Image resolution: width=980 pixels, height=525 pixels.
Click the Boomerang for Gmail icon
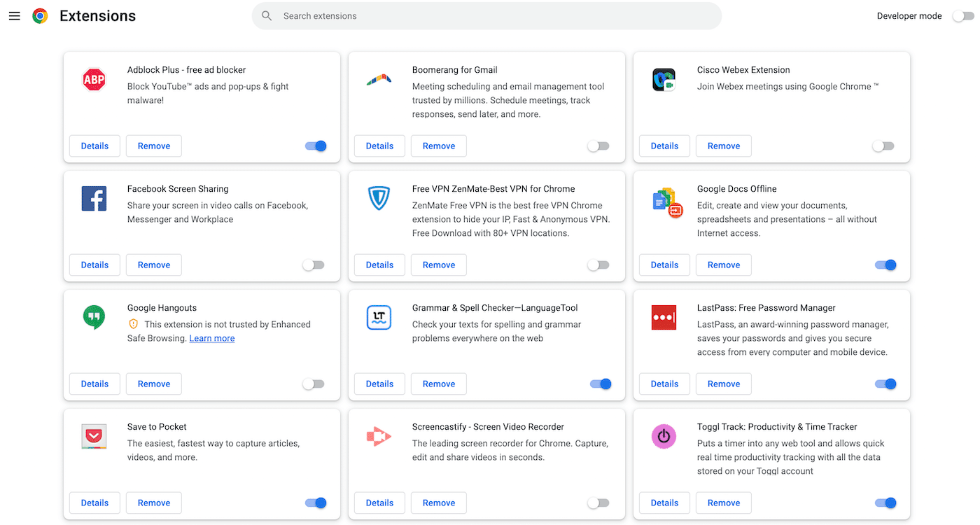379,79
